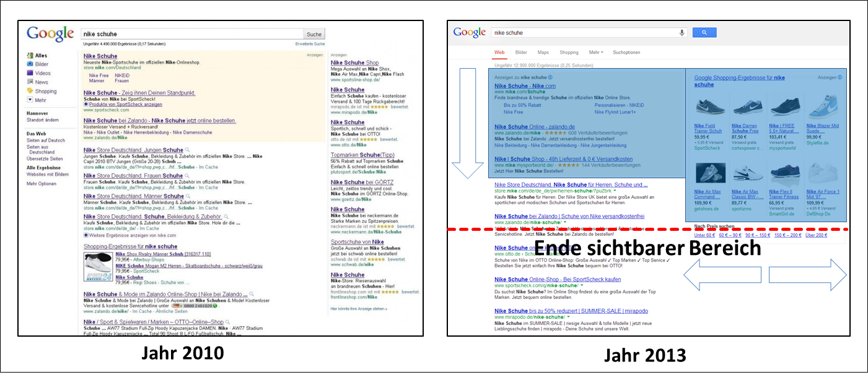Expand 'Mehr' in the 2010 left sidebar
Viewport: 868px width, 380px height.
[x=30, y=100]
